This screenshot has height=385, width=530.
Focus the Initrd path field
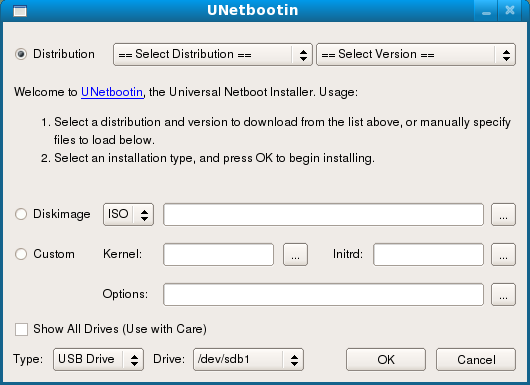pos(428,255)
